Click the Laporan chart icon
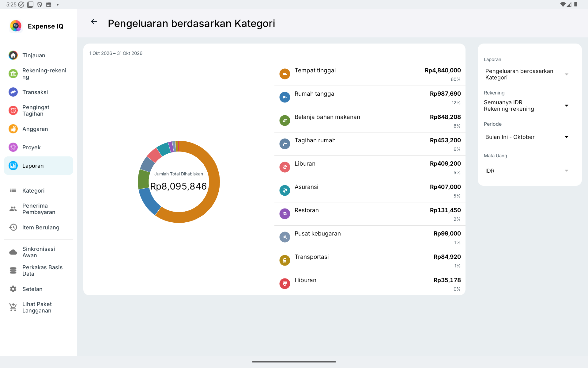588x368 pixels. 13,166
